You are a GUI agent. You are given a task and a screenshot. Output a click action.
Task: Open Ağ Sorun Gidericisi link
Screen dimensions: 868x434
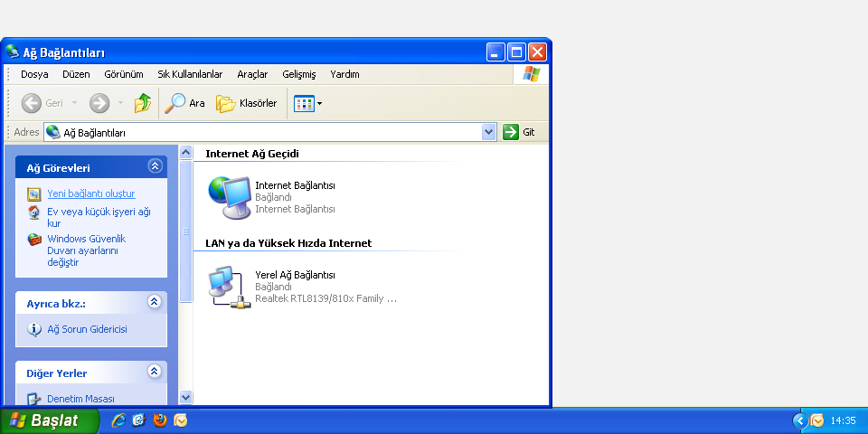(x=87, y=329)
